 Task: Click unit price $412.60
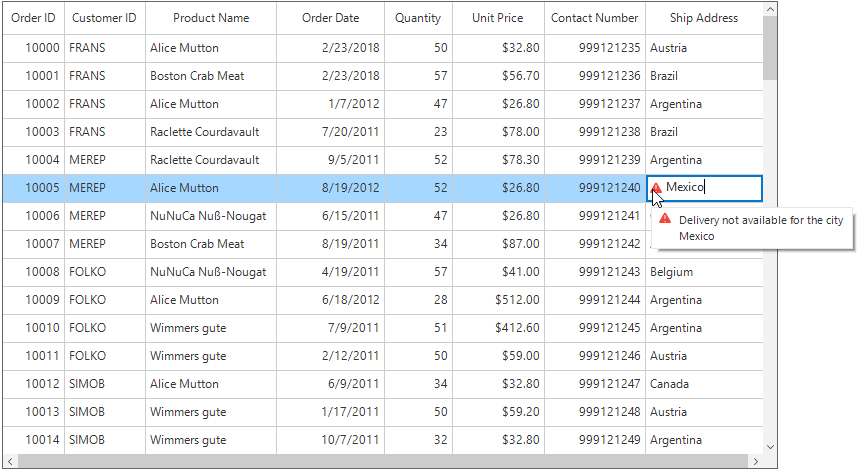498,328
